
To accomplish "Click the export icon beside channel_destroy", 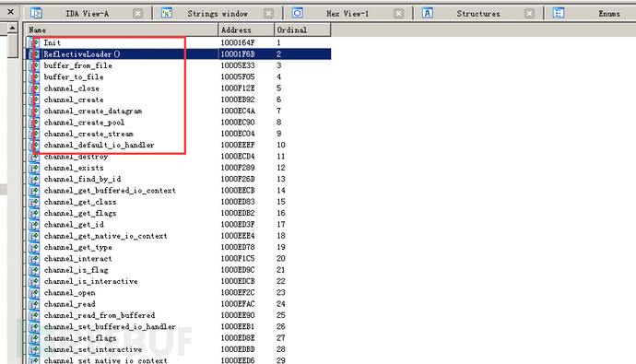I will (x=34, y=156).
